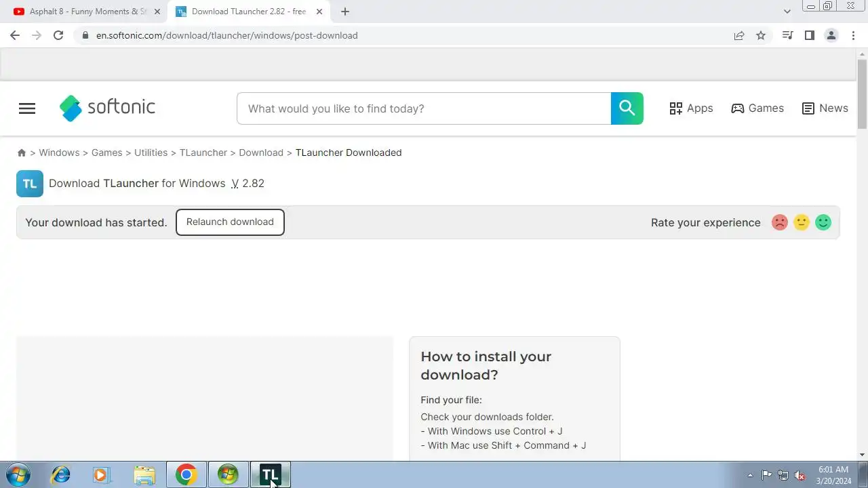
Task: Show hidden system tray icons
Action: point(750,475)
